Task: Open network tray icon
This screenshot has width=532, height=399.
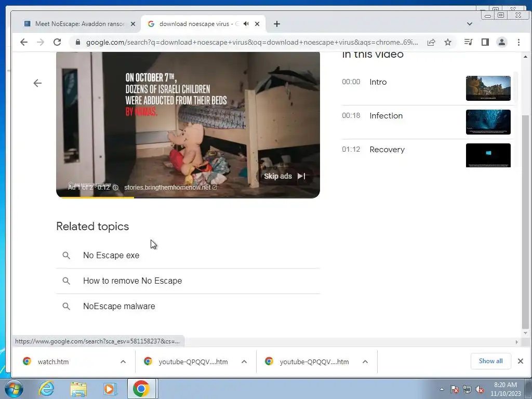Action: pyautogui.click(x=467, y=389)
